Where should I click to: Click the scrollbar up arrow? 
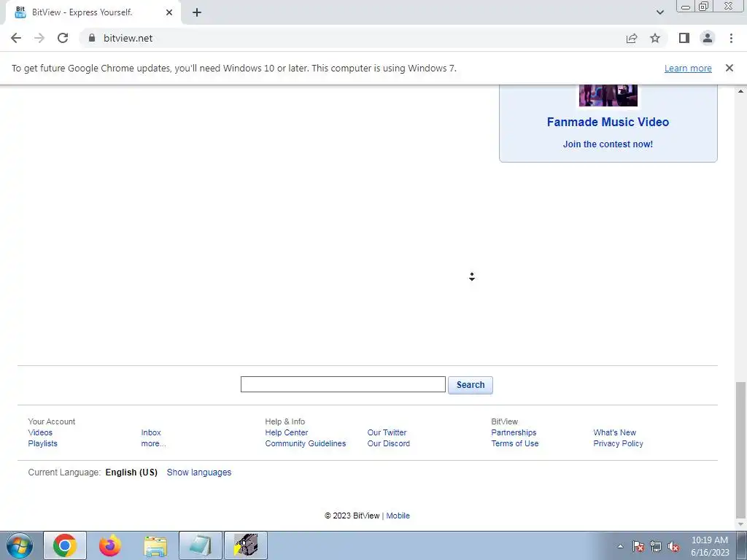[x=740, y=90]
